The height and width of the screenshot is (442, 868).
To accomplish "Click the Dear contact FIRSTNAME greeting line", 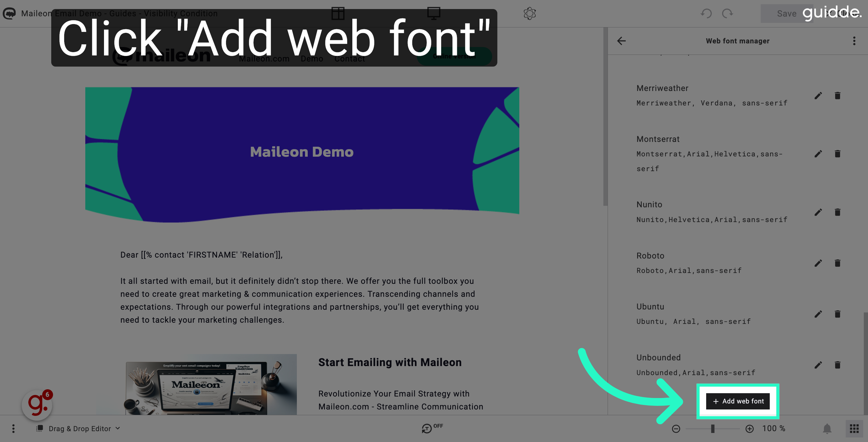I will 201,255.
